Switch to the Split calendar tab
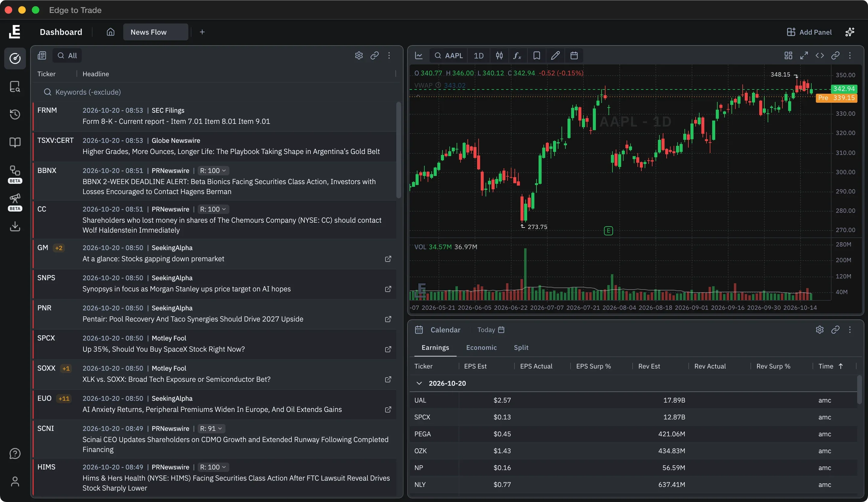The image size is (868, 502). 521,347
